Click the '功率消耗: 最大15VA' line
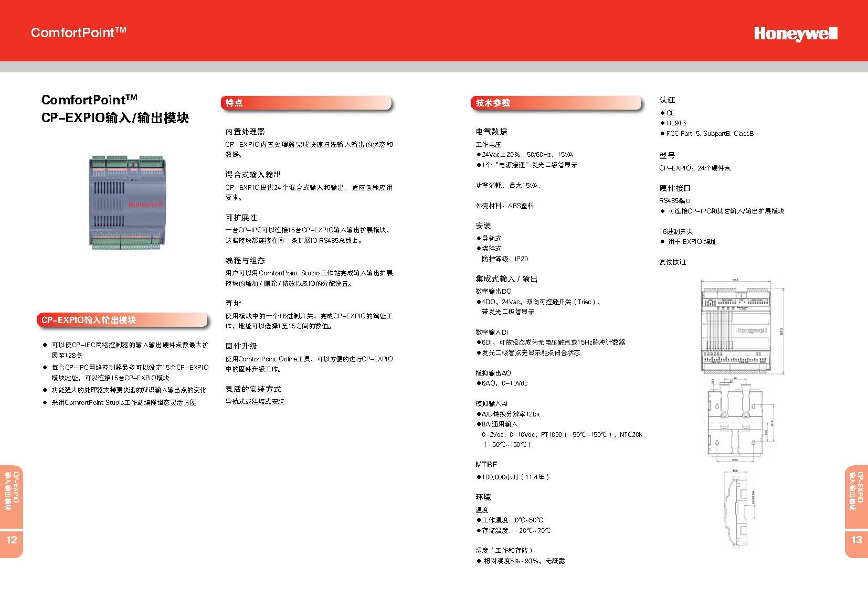Screen dimensions: 868x589 [x=508, y=186]
